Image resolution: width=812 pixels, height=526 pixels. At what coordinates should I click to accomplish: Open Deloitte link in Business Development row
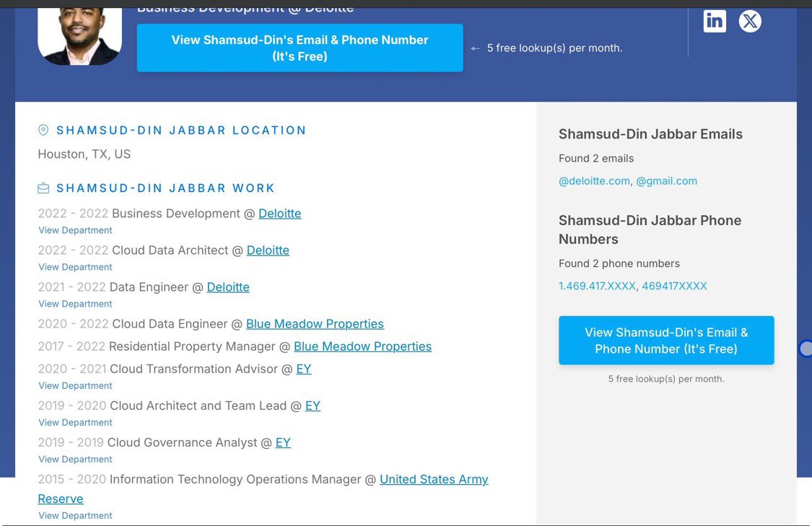pos(279,214)
